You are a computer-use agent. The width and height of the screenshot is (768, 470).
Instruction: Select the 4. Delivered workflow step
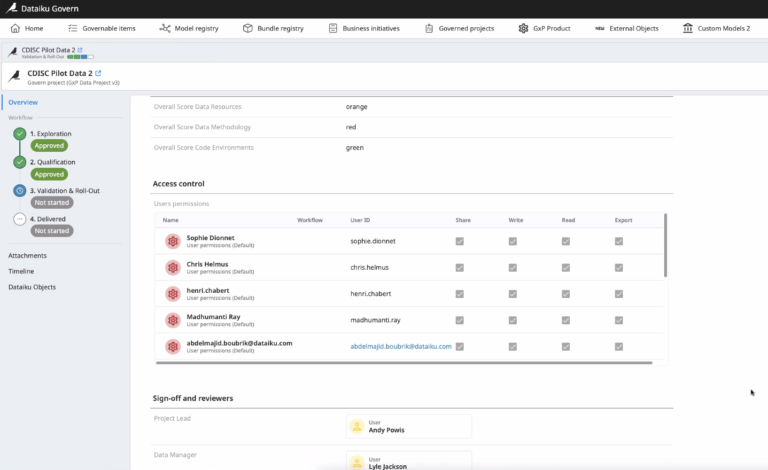[48, 219]
